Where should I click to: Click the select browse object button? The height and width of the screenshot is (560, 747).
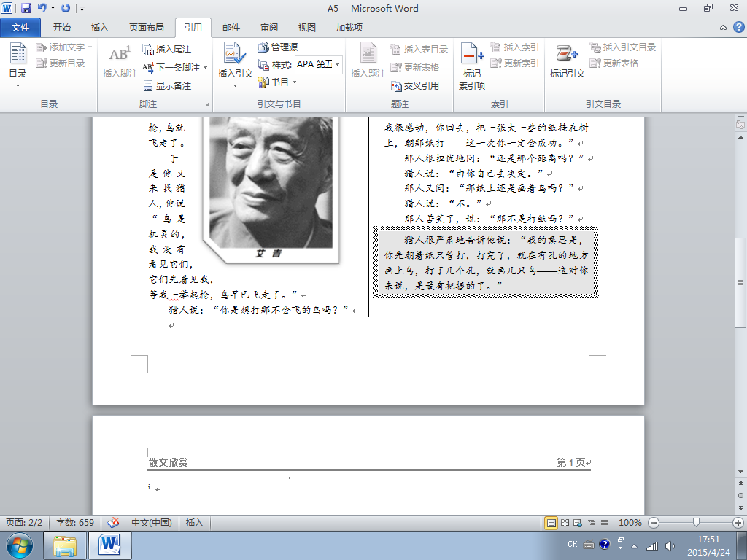tap(740, 495)
